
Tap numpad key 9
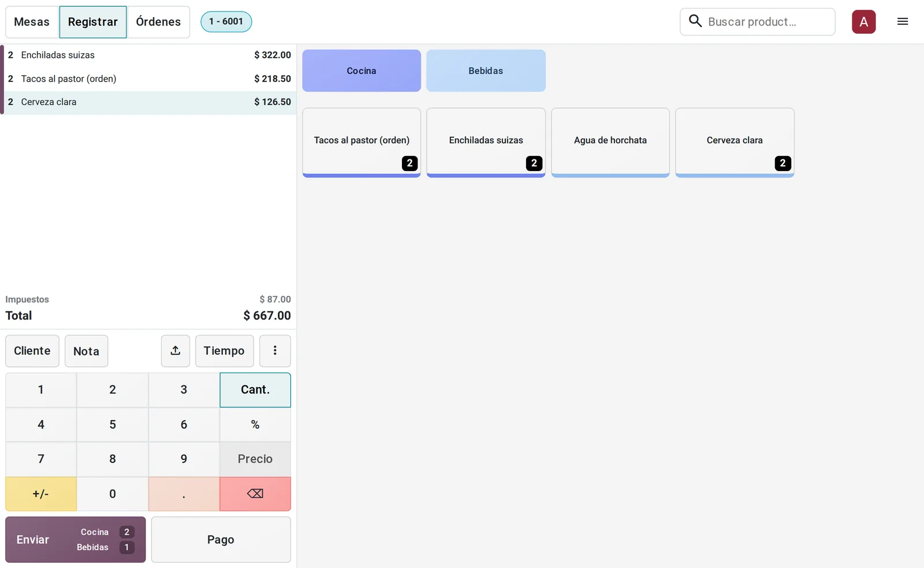pyautogui.click(x=184, y=459)
